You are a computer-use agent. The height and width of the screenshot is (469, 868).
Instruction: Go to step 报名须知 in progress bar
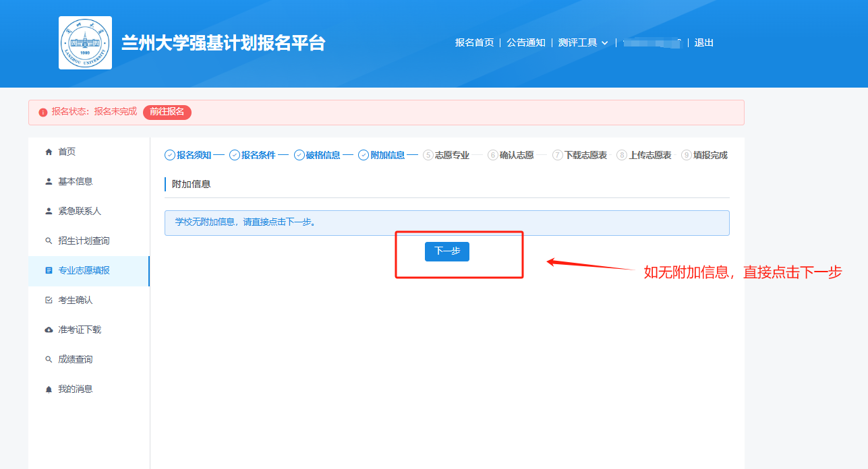(188, 155)
